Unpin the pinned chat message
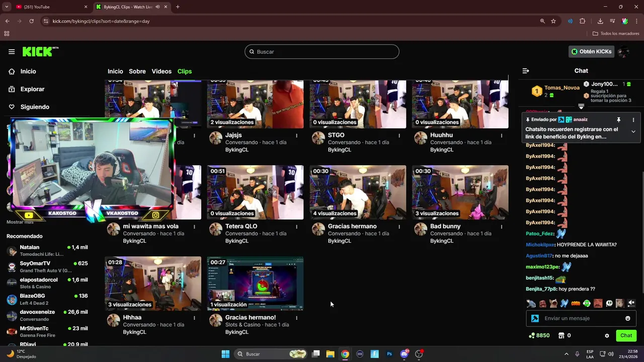The width and height of the screenshot is (644, 362). 619,120
